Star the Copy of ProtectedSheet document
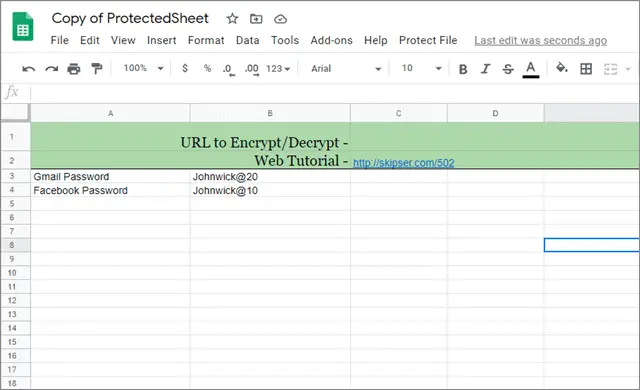This screenshot has width=640, height=390. tap(232, 19)
